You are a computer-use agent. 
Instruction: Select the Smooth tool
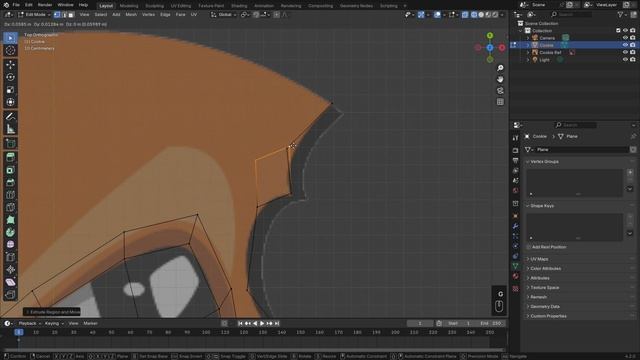point(10,244)
